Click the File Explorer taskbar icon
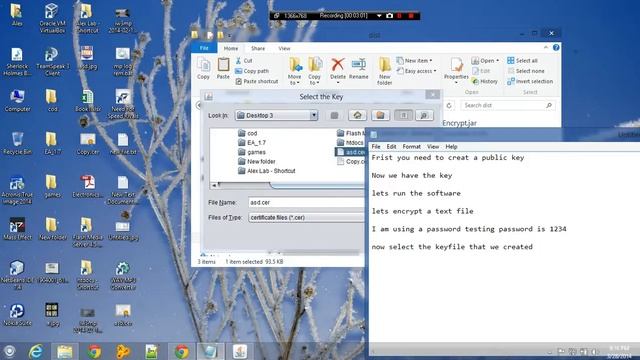 pos(64,351)
